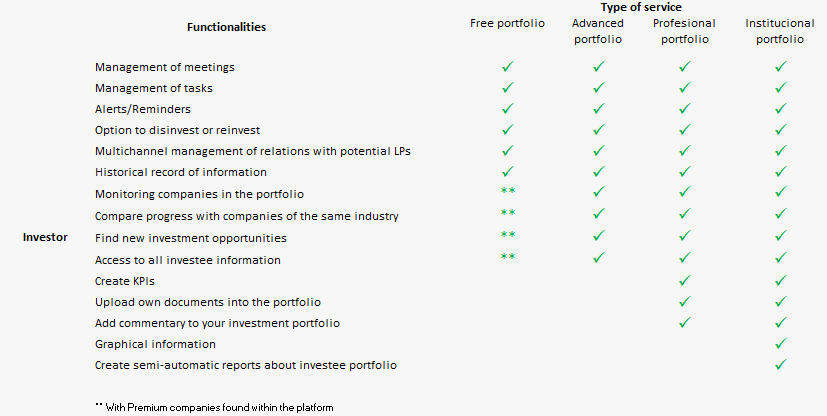Click the Investor row group label
Screen dimensions: 827x416
tap(45, 238)
